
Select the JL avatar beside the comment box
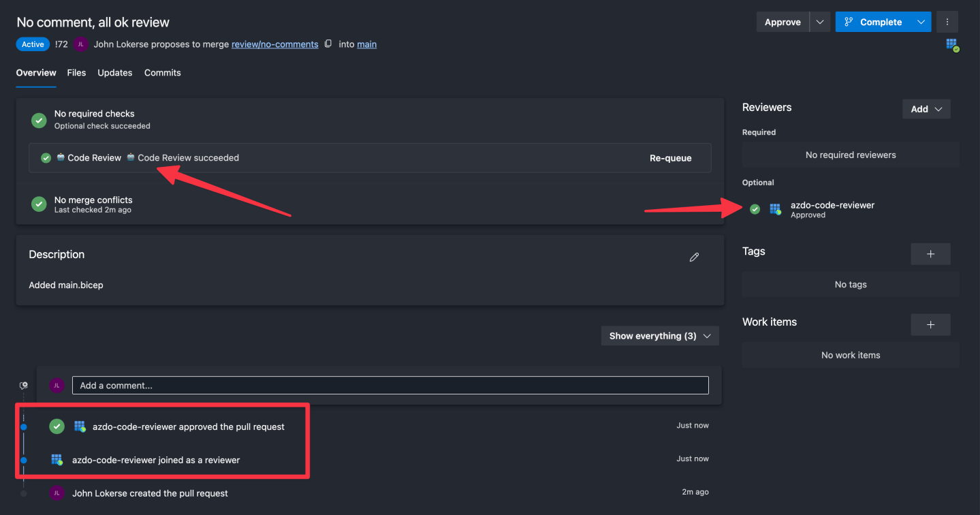coord(57,385)
